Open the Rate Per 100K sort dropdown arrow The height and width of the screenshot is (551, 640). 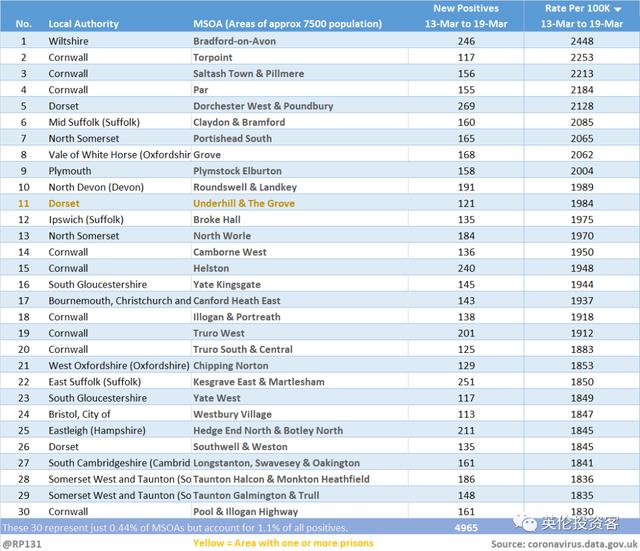[x=618, y=9]
